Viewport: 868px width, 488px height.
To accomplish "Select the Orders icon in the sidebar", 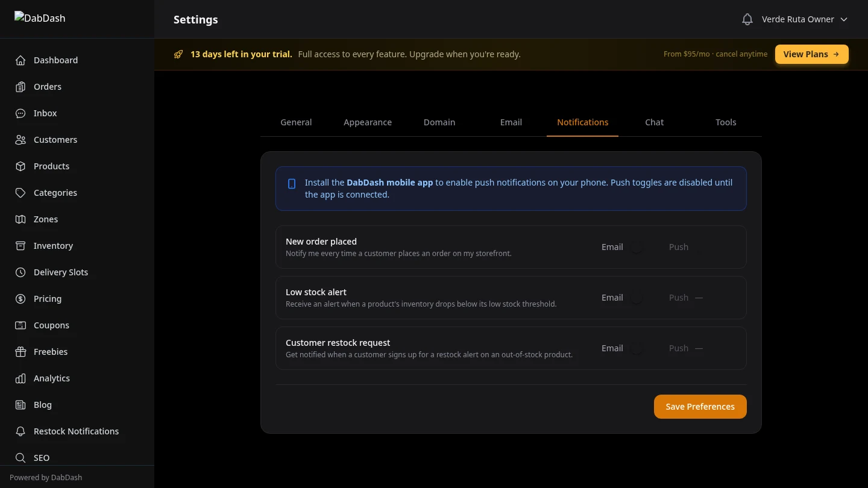I will tap(20, 86).
